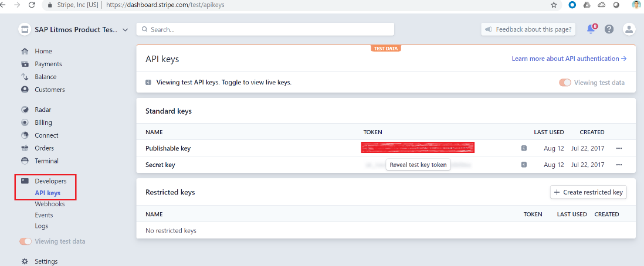
Task: Click the Connect globe icon
Action: 25,135
